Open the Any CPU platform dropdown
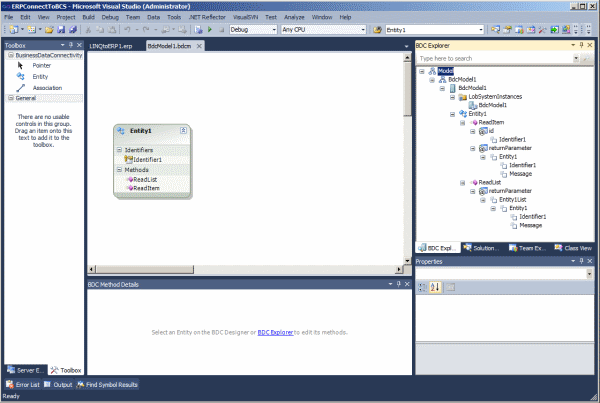This screenshot has height=403, width=600. pyautogui.click(x=363, y=29)
